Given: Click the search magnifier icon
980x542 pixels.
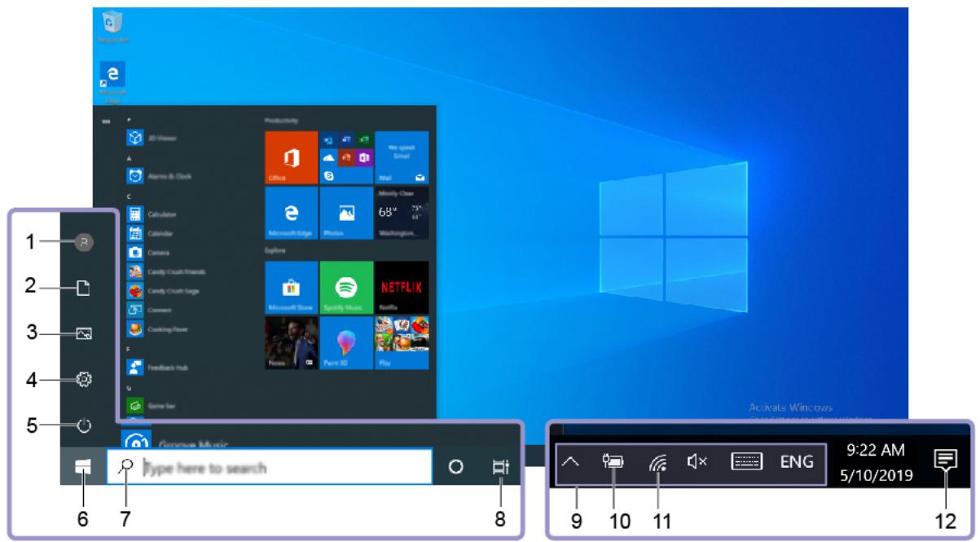Looking at the screenshot, I should tap(125, 466).
